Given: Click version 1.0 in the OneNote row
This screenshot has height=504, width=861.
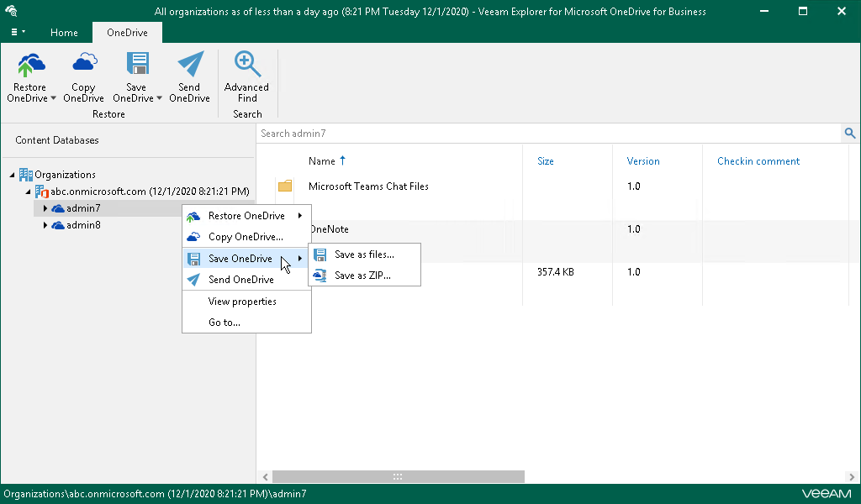Looking at the screenshot, I should (x=634, y=229).
